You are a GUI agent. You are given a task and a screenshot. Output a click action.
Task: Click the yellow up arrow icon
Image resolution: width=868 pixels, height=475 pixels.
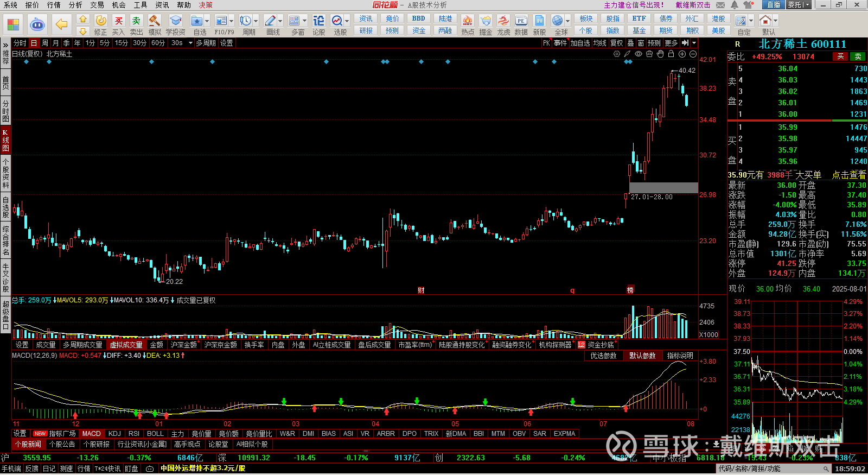(83, 19)
